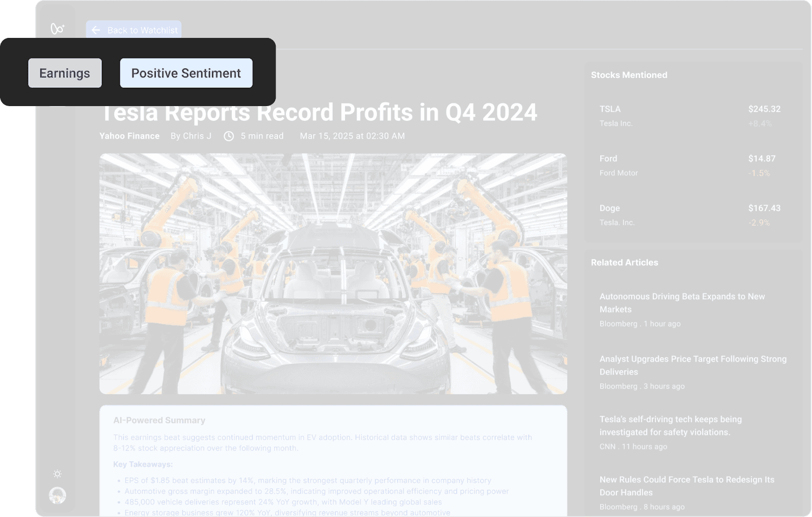Click the $14.87 Ford price

pos(762,159)
